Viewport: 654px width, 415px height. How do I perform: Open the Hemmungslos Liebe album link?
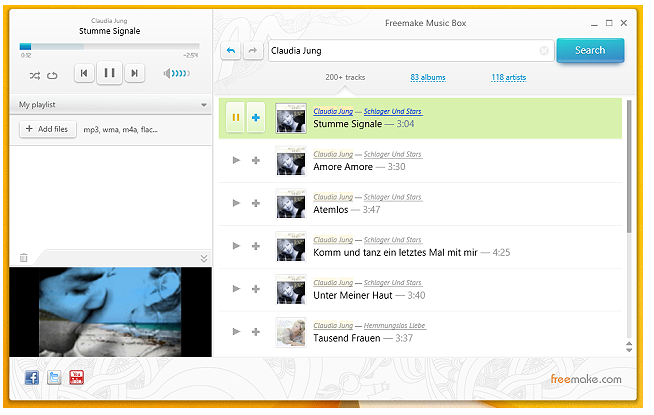click(x=395, y=326)
